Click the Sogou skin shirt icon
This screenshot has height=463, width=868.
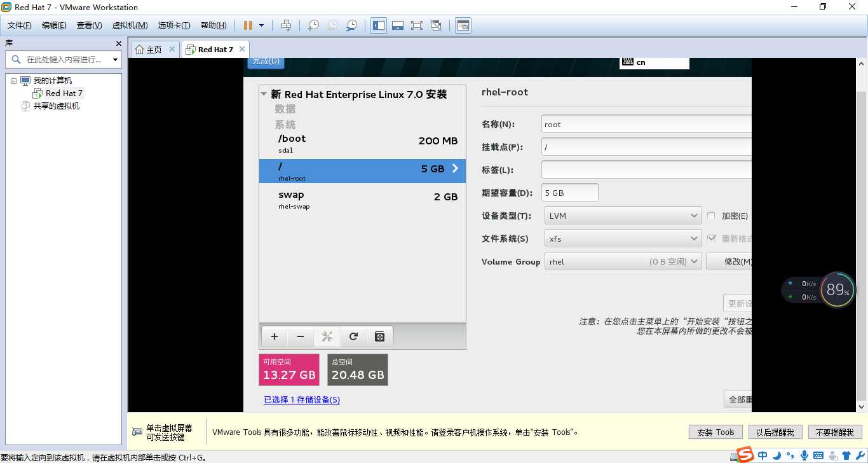pos(846,455)
